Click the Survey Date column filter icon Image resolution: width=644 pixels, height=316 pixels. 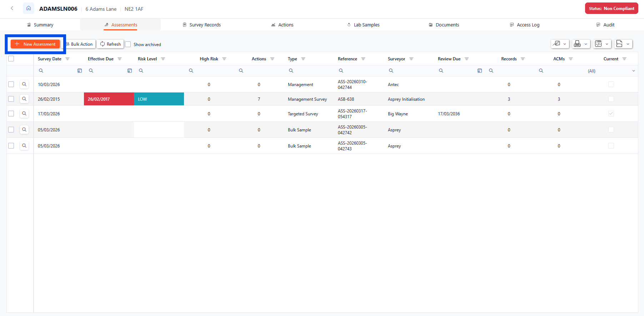coord(68,59)
